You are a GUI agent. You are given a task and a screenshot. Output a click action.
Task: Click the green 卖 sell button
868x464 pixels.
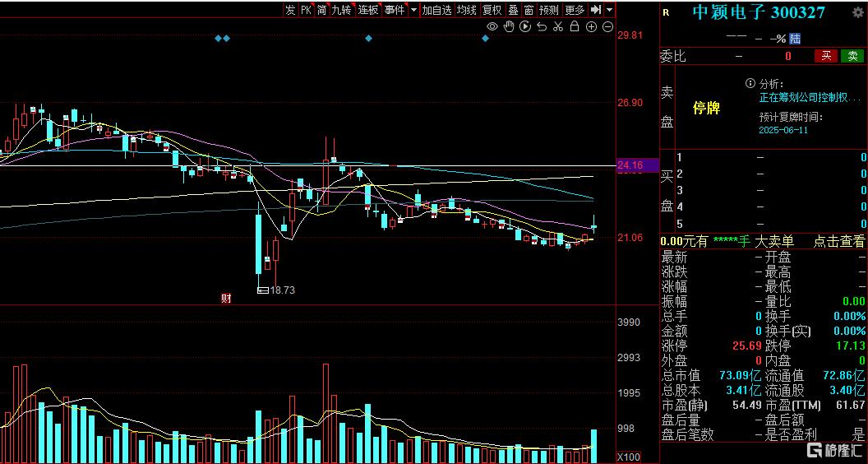[852, 55]
